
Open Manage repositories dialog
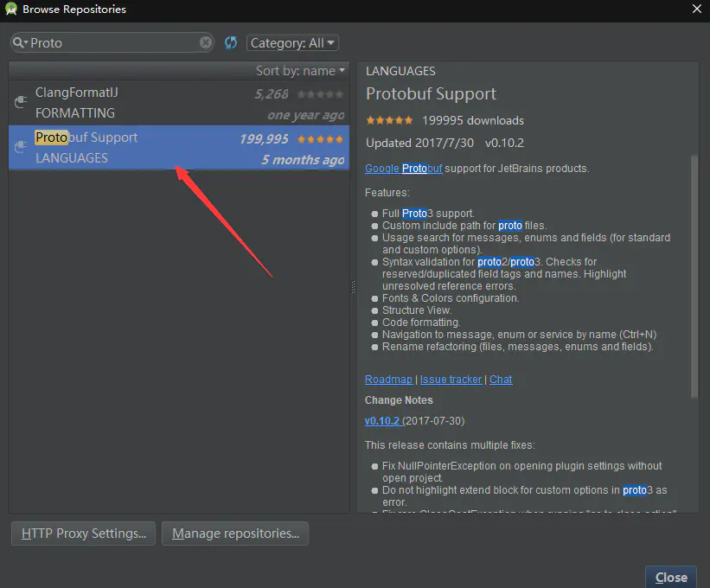click(x=235, y=534)
